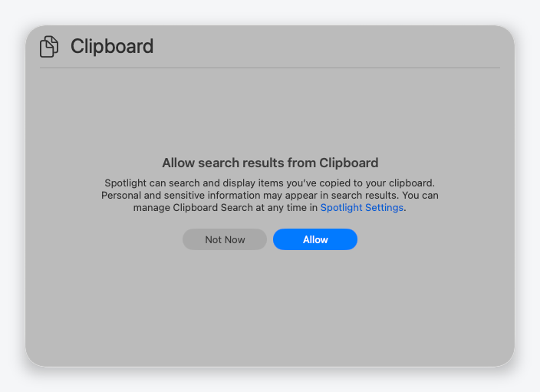Click empty panel area above the heading
The height and width of the screenshot is (392, 540).
click(270, 110)
